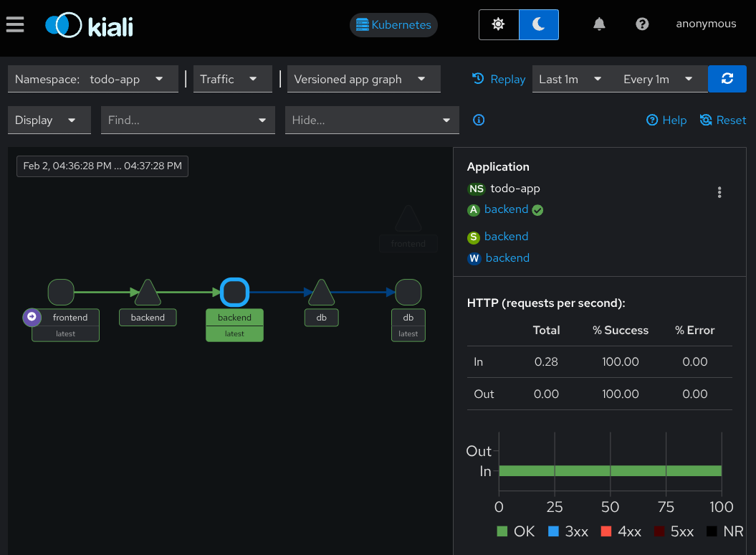The height and width of the screenshot is (555, 756).
Task: Start Replay mode
Action: point(499,79)
